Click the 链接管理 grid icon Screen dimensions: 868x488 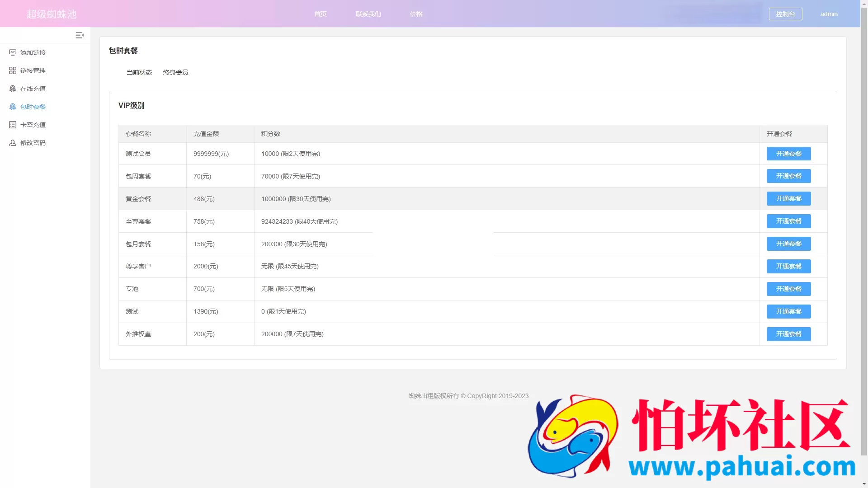[x=13, y=70]
